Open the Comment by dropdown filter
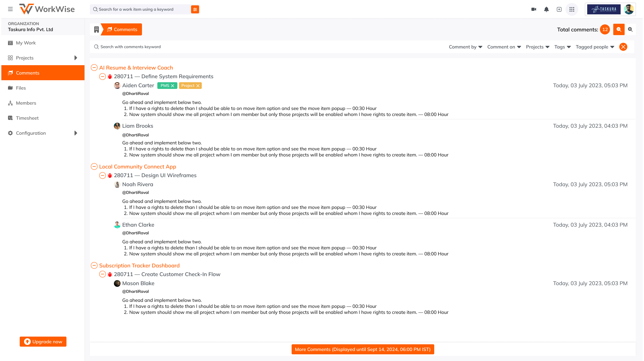The width and height of the screenshot is (644, 361). (465, 47)
